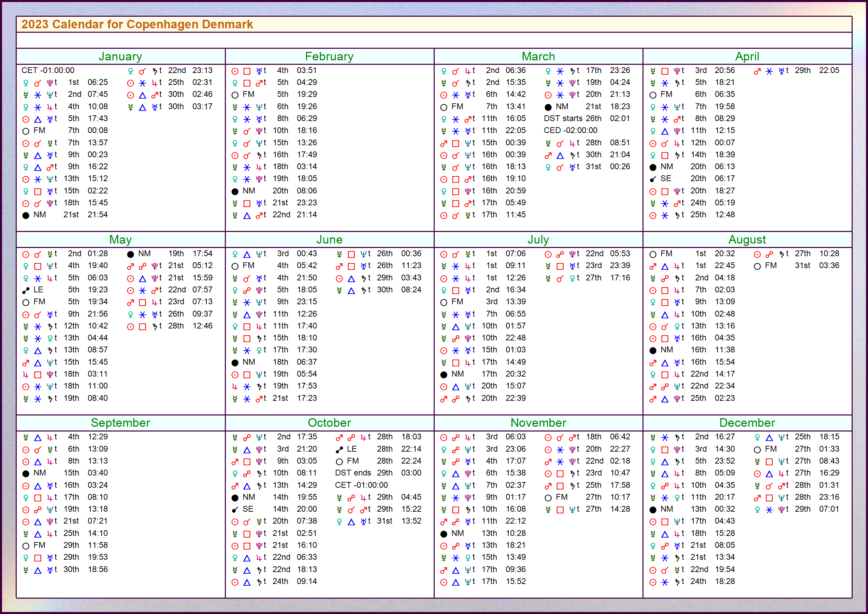This screenshot has height=614, width=868.
Task: Click the sextile star in December 2nd 16:27 row
Action: [x=665, y=437]
